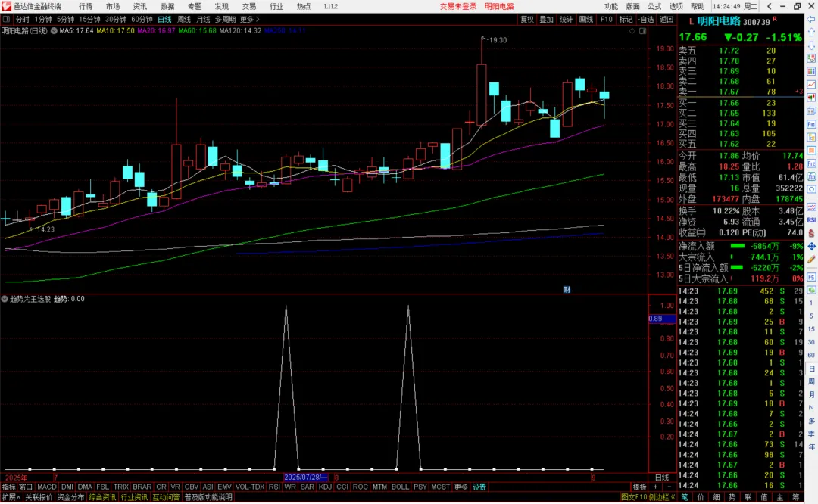Click the 复权 button
Image resolution: width=818 pixels, height=504 pixels.
click(x=527, y=19)
